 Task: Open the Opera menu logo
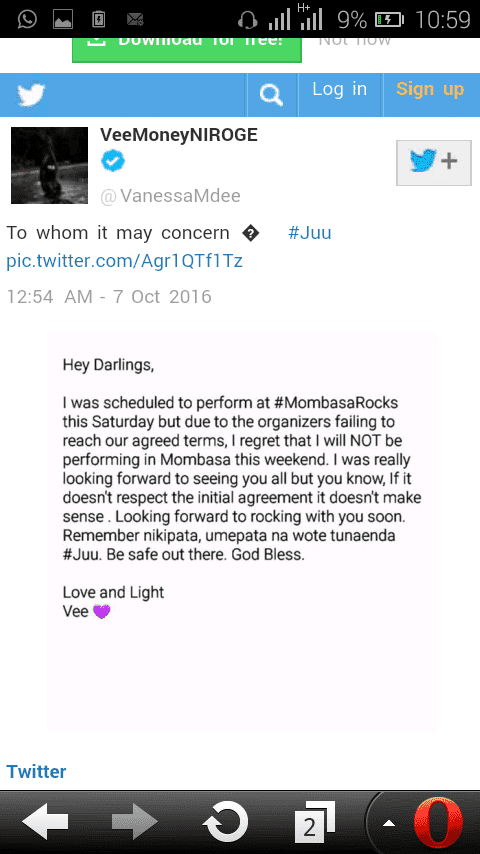click(x=439, y=823)
